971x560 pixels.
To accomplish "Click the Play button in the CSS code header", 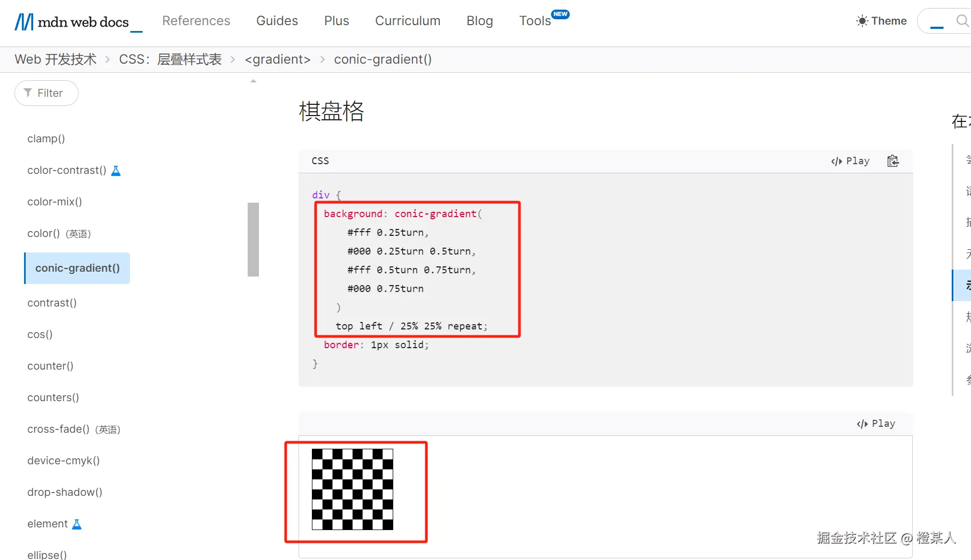I will click(x=850, y=161).
